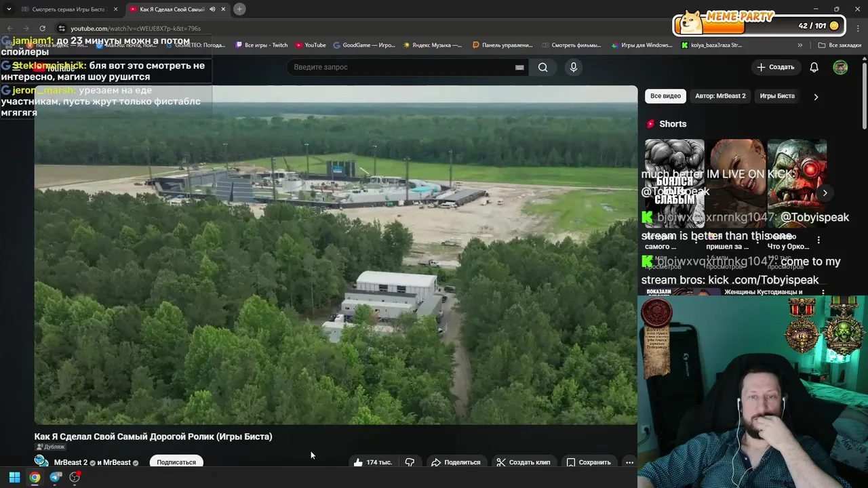Open the third Shorts thumbnail 'Что у Орко...'
The image size is (868, 488).
[x=797, y=184]
